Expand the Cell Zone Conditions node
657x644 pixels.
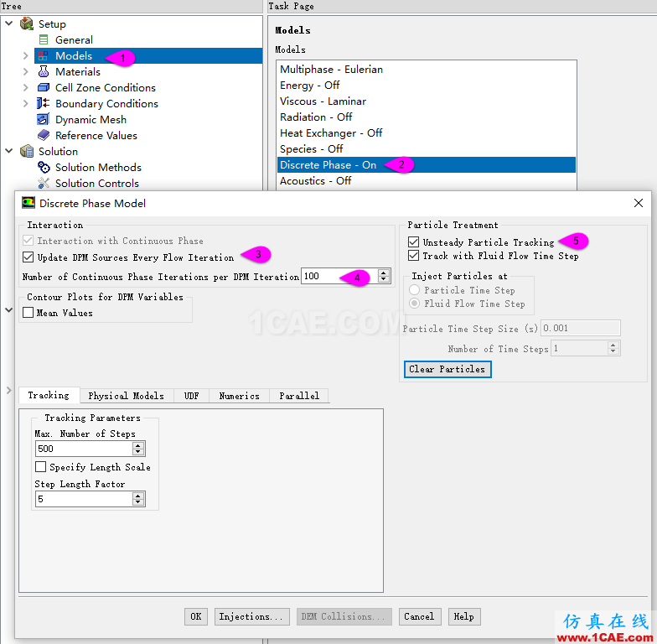tap(25, 87)
